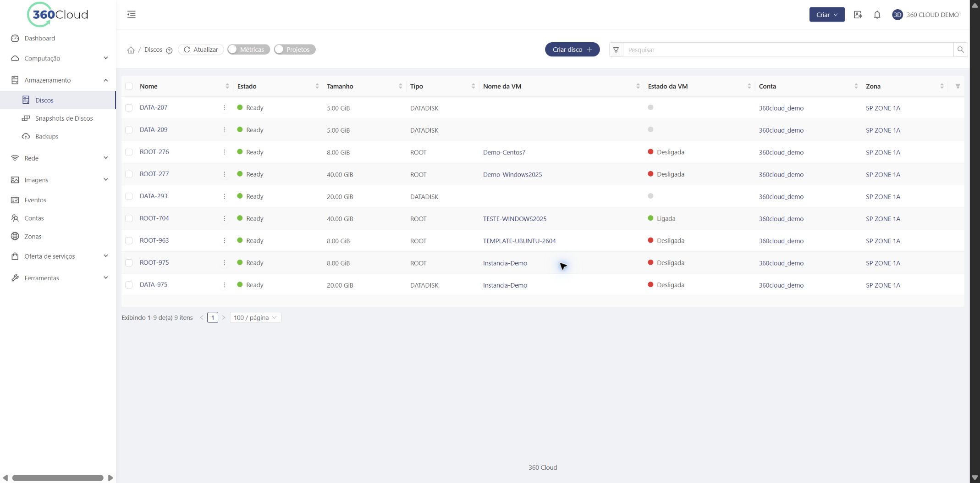Open the Criar dropdown button
The height and width of the screenshot is (483, 980).
tap(827, 15)
